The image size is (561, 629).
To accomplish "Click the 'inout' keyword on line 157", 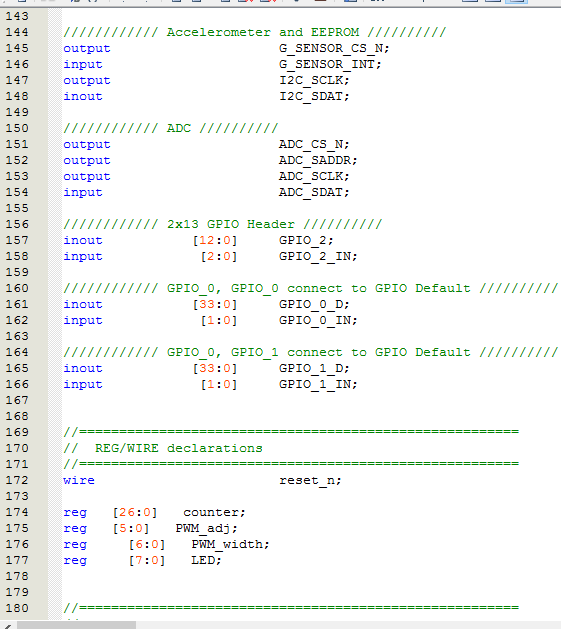I will [83, 241].
